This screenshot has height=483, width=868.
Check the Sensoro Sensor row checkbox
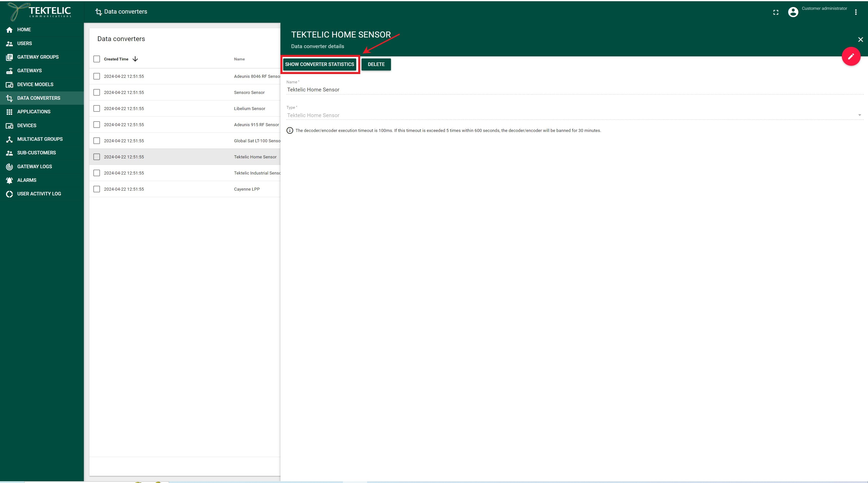(x=97, y=92)
